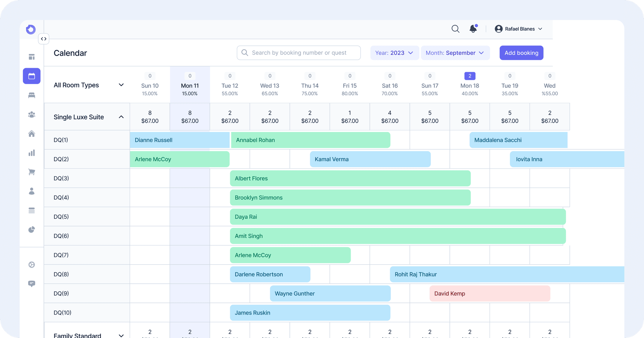The width and height of the screenshot is (644, 338).
Task: Select the Fri 15 day column header
Action: coord(350,85)
